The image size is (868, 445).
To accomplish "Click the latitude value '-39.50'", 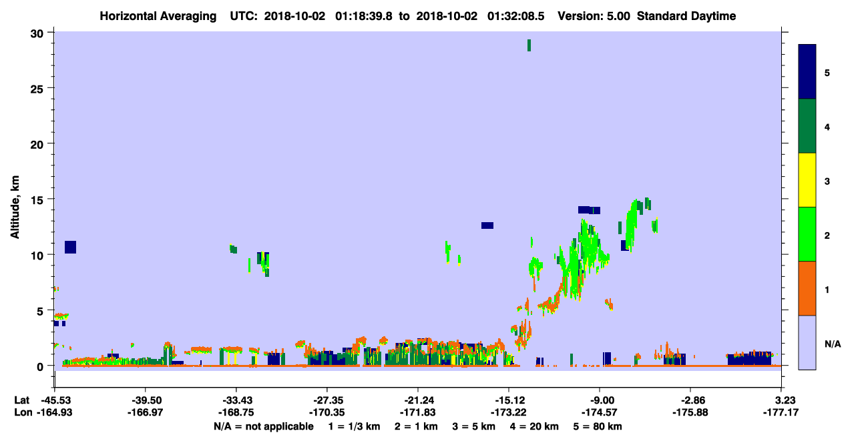I will (146, 400).
